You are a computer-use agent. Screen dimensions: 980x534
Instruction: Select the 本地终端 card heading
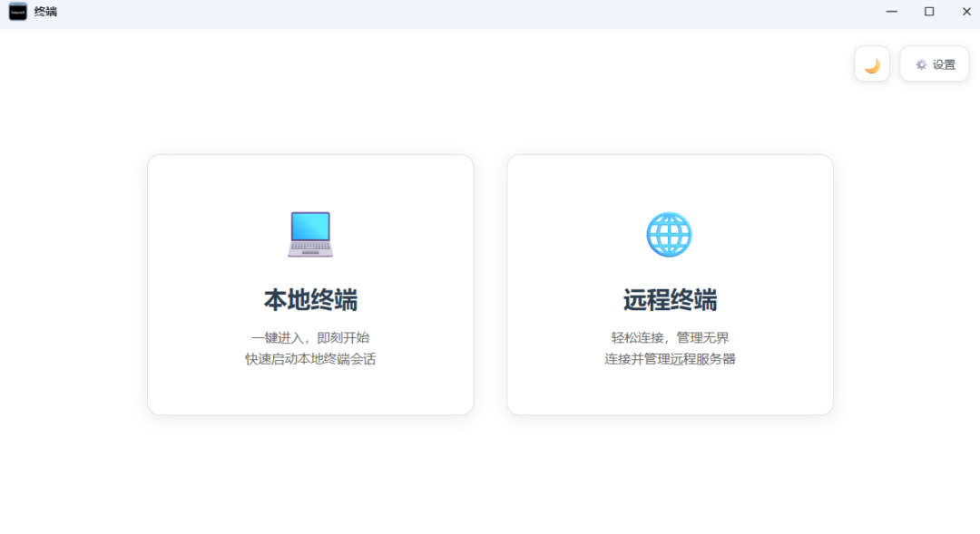coord(310,300)
